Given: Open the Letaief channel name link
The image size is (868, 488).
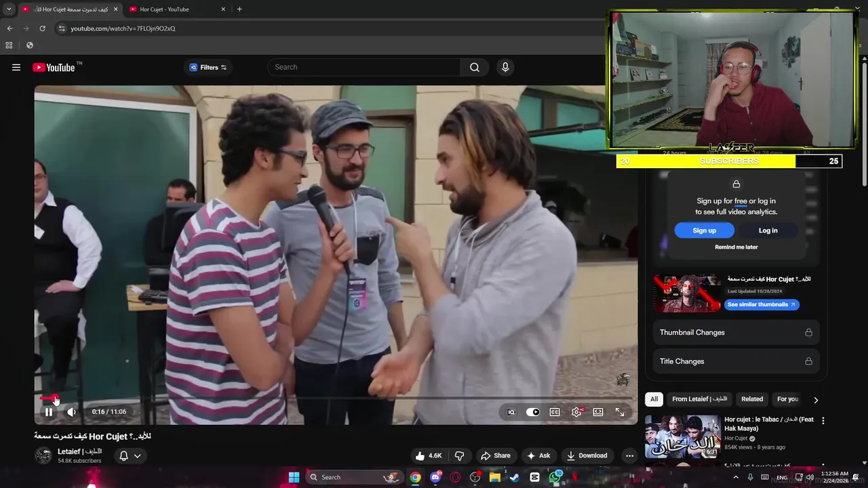Looking at the screenshot, I should pos(80,451).
